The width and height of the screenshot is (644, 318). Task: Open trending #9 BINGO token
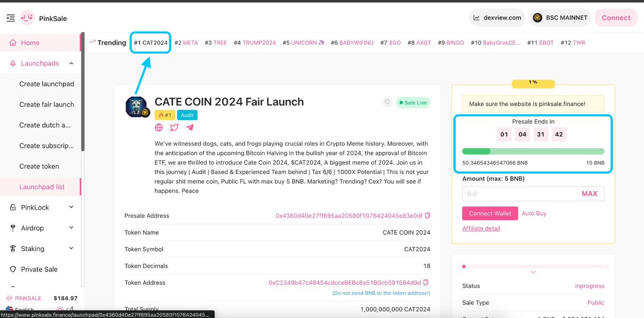click(x=451, y=42)
